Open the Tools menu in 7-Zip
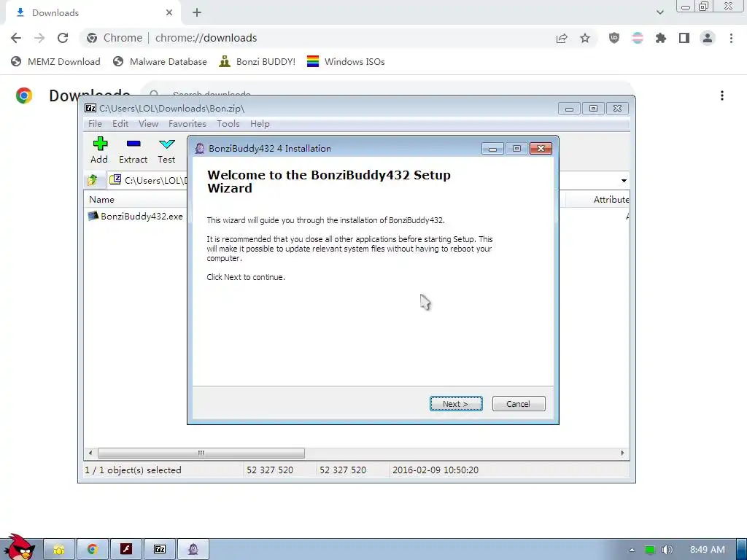The height and width of the screenshot is (560, 747). pyautogui.click(x=228, y=124)
